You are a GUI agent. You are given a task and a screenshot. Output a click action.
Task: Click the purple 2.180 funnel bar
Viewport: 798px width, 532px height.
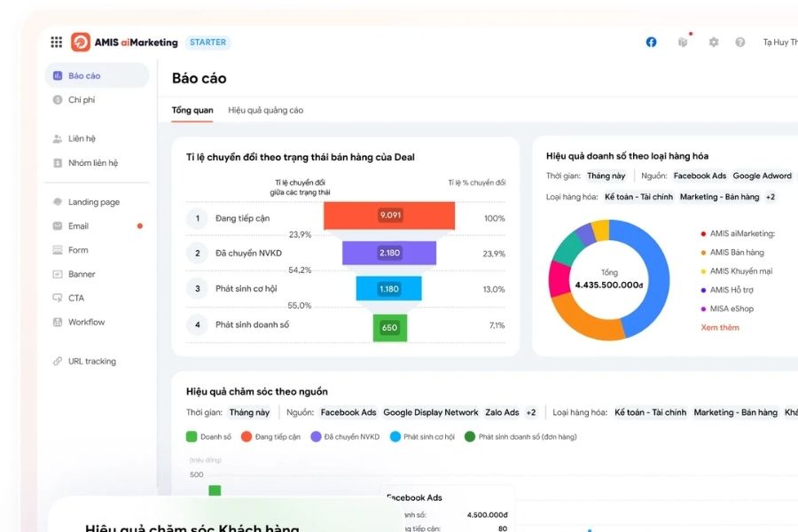pos(389,253)
